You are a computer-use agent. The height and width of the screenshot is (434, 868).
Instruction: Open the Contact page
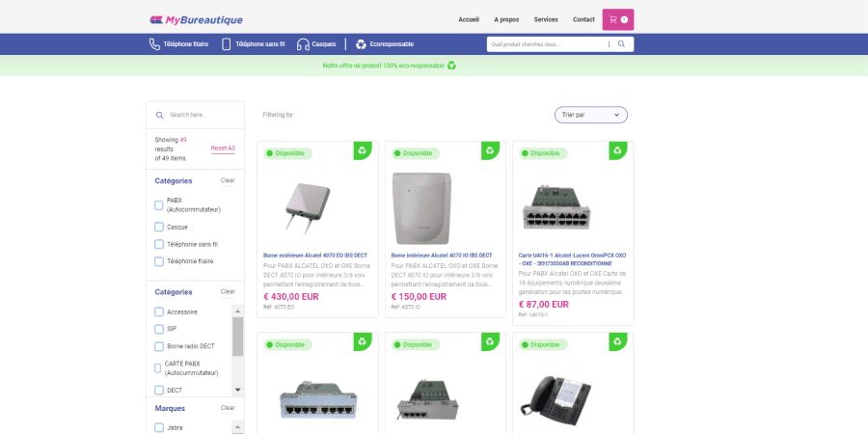click(x=583, y=19)
